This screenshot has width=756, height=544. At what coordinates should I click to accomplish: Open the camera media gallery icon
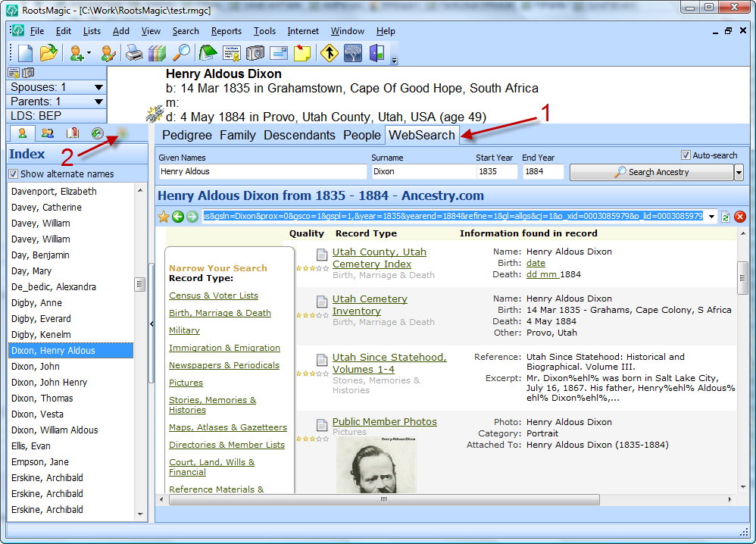point(255,52)
